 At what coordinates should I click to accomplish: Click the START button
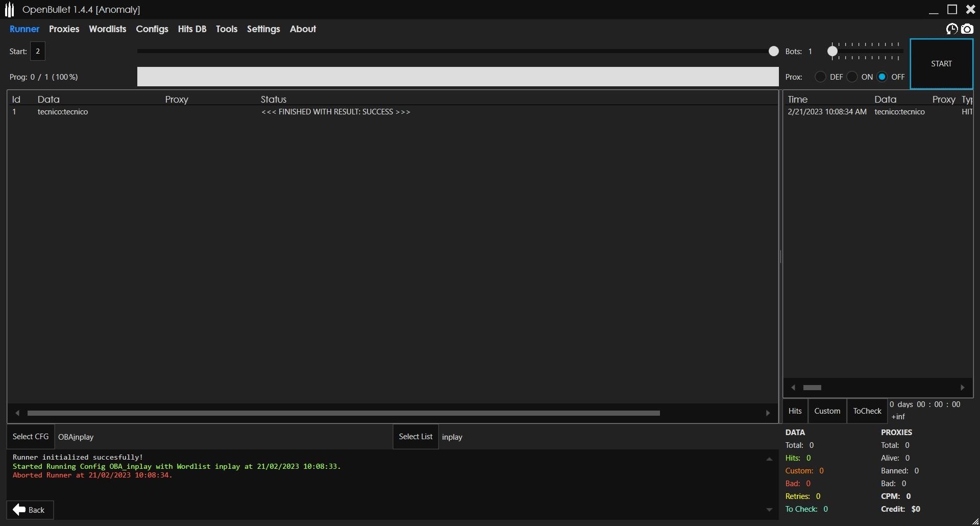tap(941, 64)
